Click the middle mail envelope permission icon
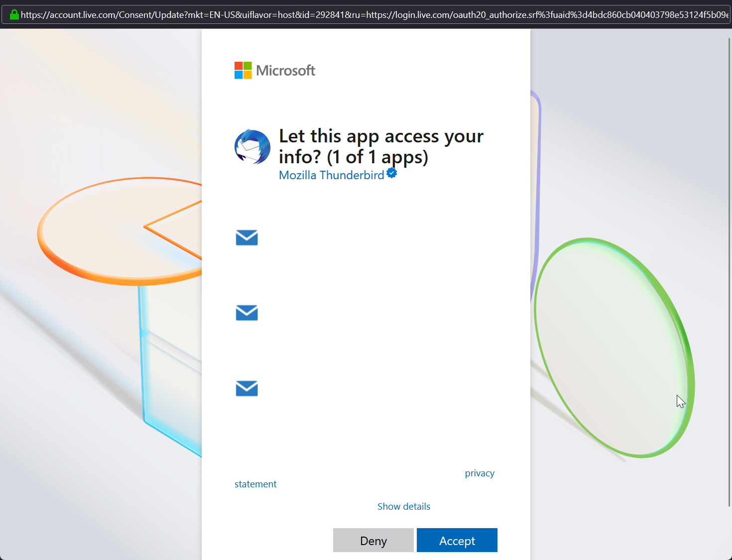This screenshot has height=560, width=732. (246, 313)
